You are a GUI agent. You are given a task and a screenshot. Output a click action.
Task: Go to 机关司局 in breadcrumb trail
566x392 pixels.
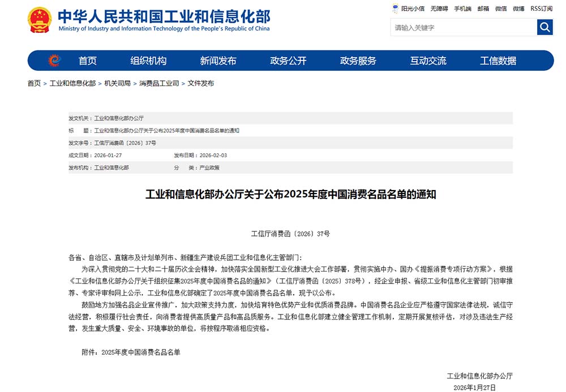coord(117,83)
